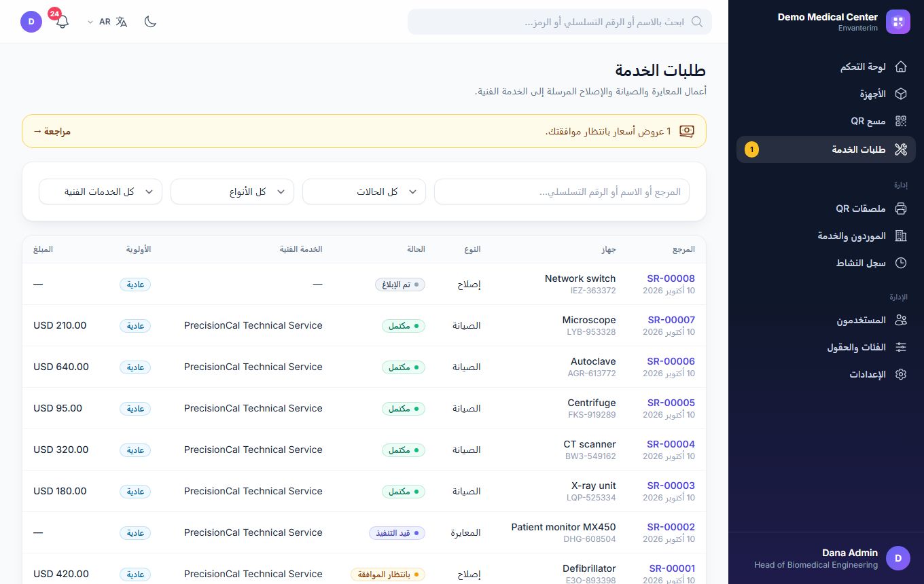Screen dimensions: 924x584
Task: Click PrecisionCal Technical Service in CT scanner row
Action: 253,450
